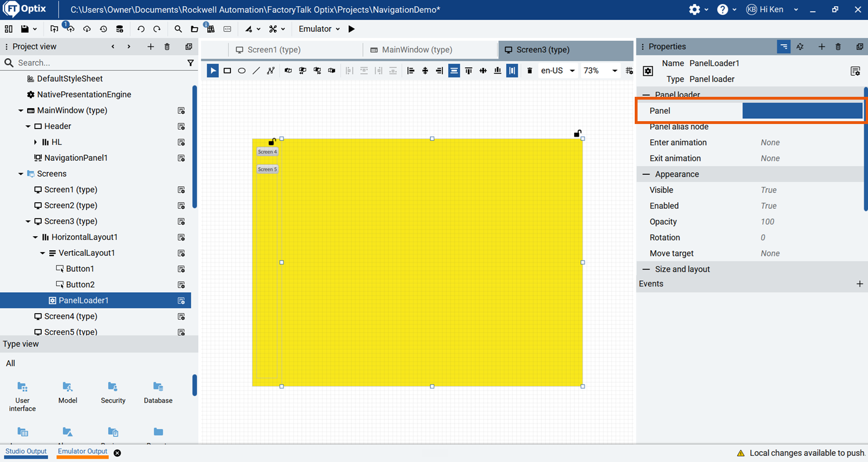868x462 pixels.
Task: Undo the last action
Action: [x=141, y=29]
